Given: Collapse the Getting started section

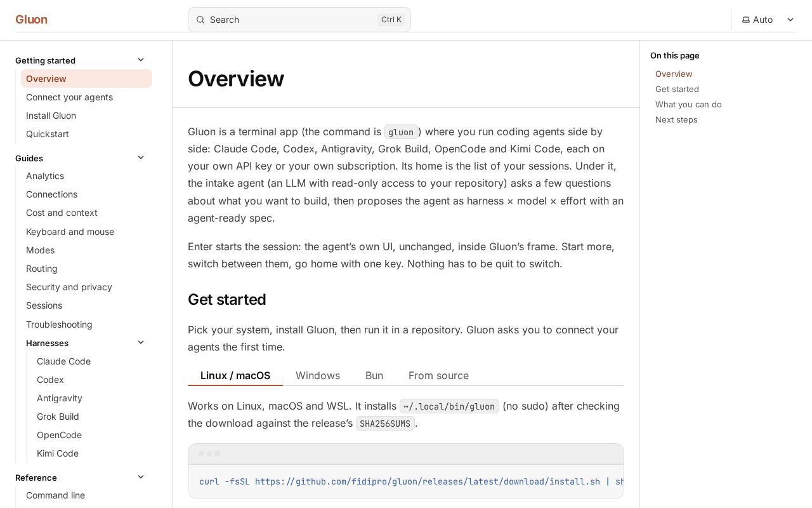Looking at the screenshot, I should [x=141, y=60].
